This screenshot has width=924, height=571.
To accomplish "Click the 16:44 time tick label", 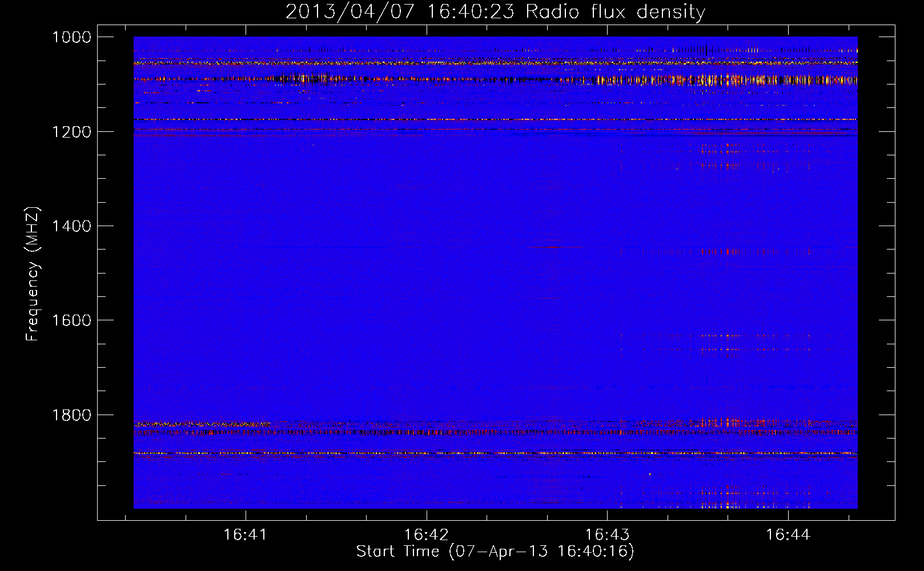I will (788, 534).
